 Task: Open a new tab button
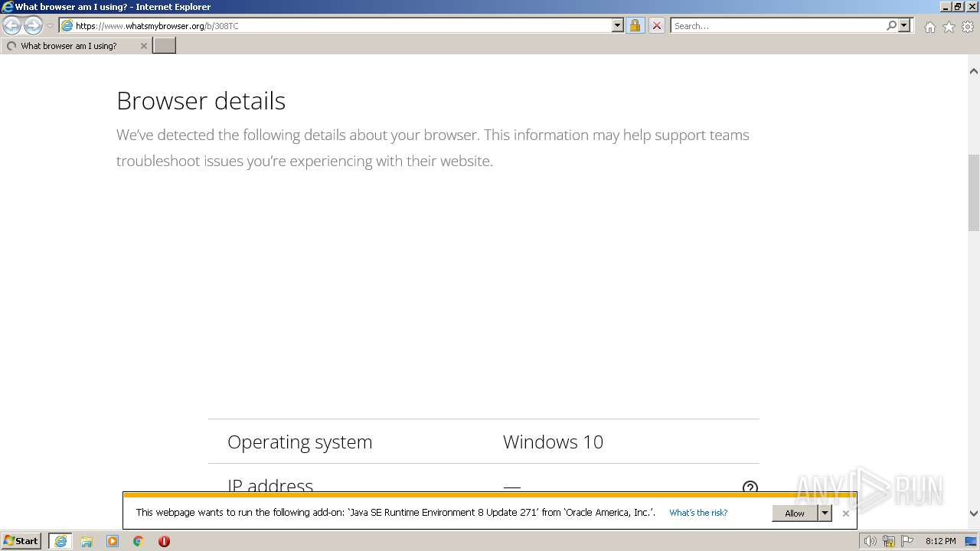165,46
